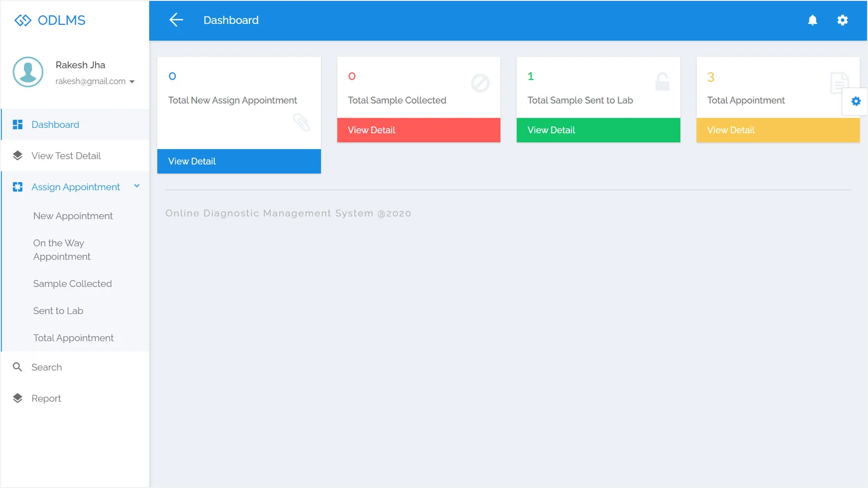Click the Search magnifier icon in sidebar
The width and height of the screenshot is (868, 488).
point(17,367)
